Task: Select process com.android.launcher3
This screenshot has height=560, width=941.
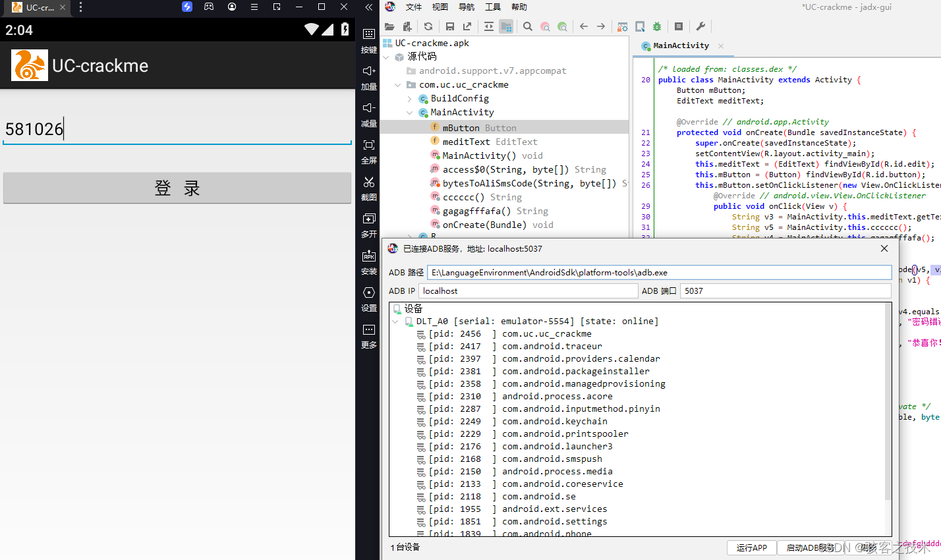Action: coord(515,447)
